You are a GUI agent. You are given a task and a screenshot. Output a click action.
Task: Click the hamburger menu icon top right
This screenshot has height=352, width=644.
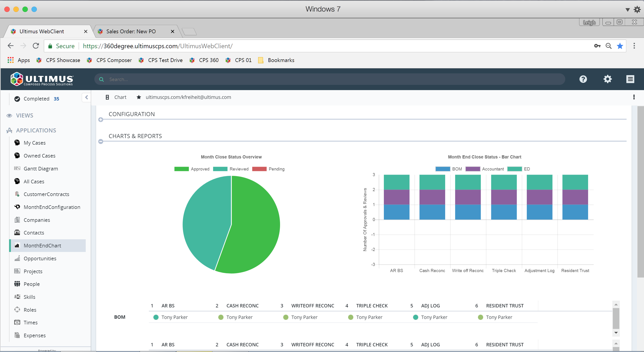(x=630, y=79)
